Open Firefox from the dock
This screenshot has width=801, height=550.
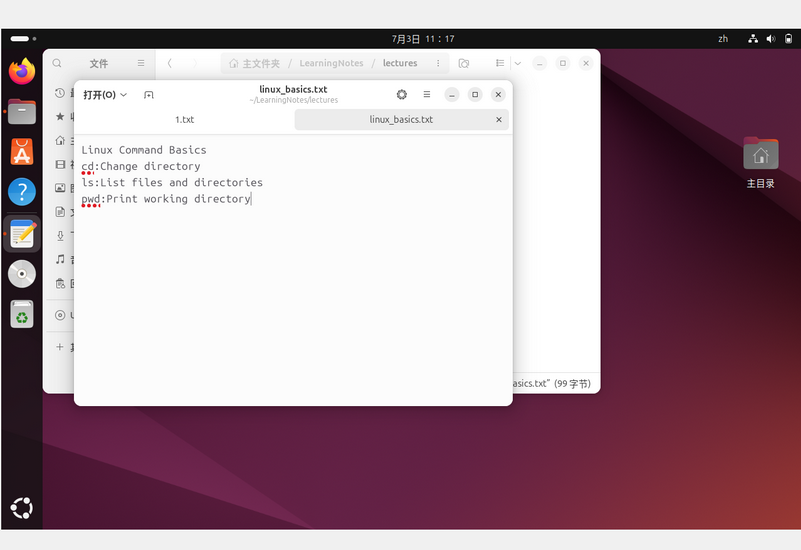(x=22, y=71)
